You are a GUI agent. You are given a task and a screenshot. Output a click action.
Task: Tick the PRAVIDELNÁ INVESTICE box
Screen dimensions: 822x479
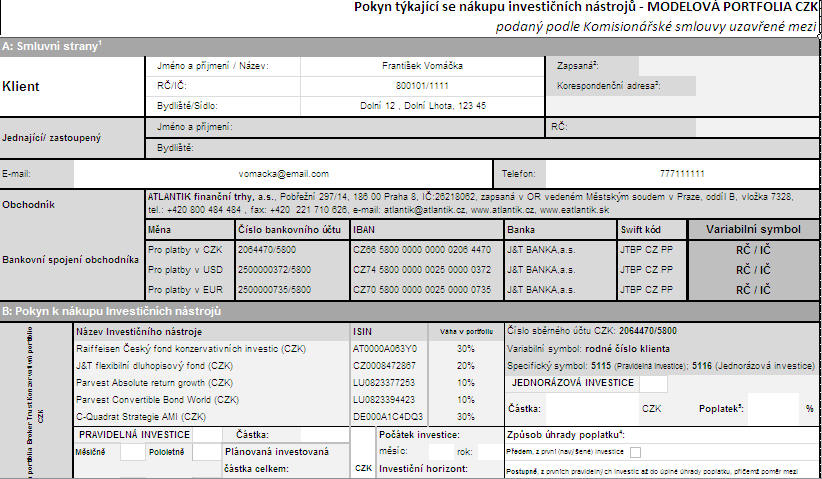pos(208,435)
